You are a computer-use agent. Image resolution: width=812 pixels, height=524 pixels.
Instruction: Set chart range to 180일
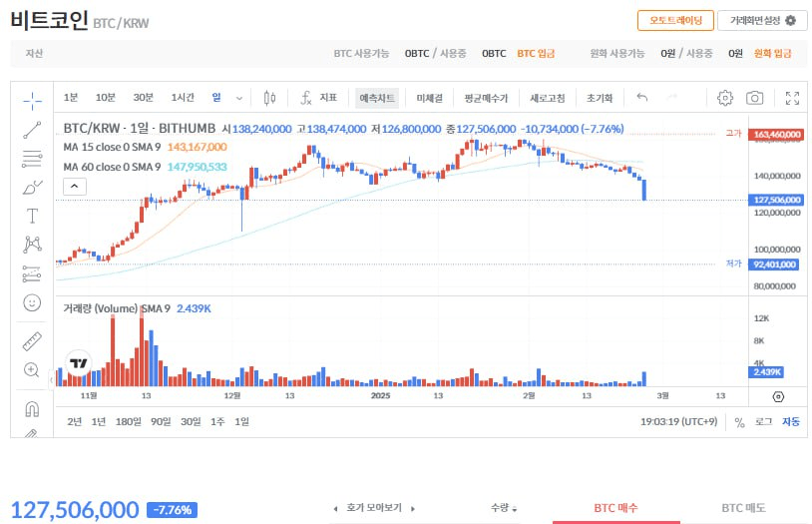(x=128, y=422)
